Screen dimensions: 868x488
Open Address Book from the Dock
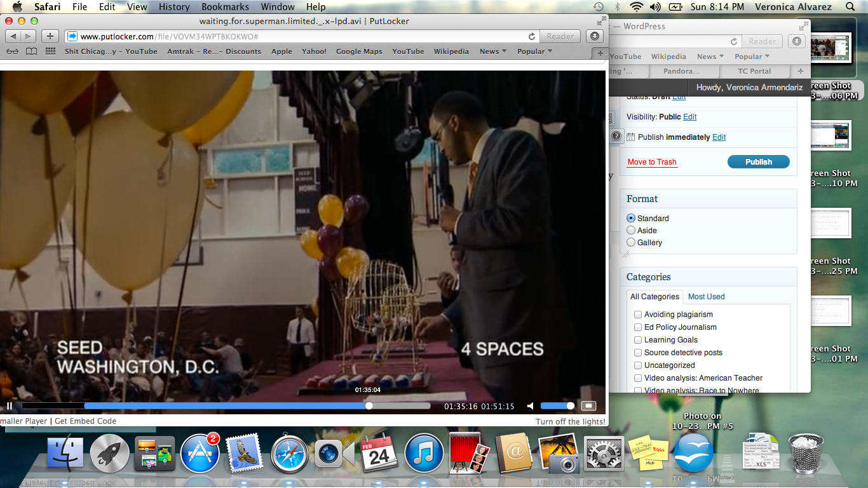pos(513,454)
